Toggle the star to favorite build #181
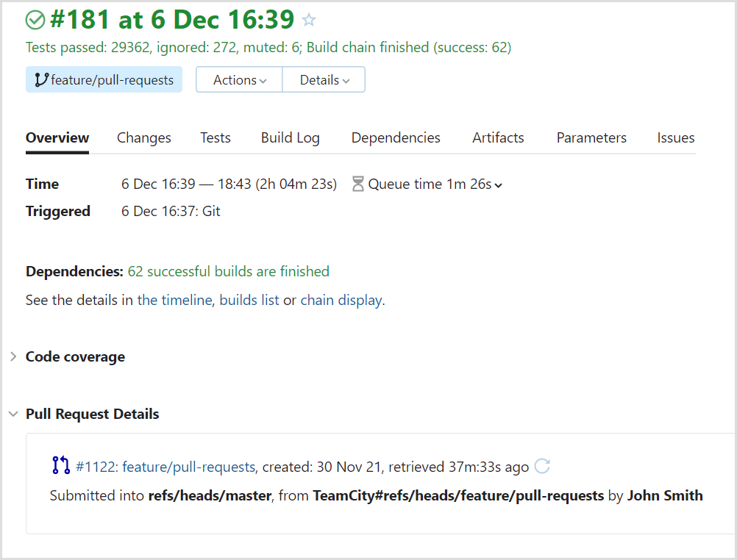The height and width of the screenshot is (560, 737). 309,20
